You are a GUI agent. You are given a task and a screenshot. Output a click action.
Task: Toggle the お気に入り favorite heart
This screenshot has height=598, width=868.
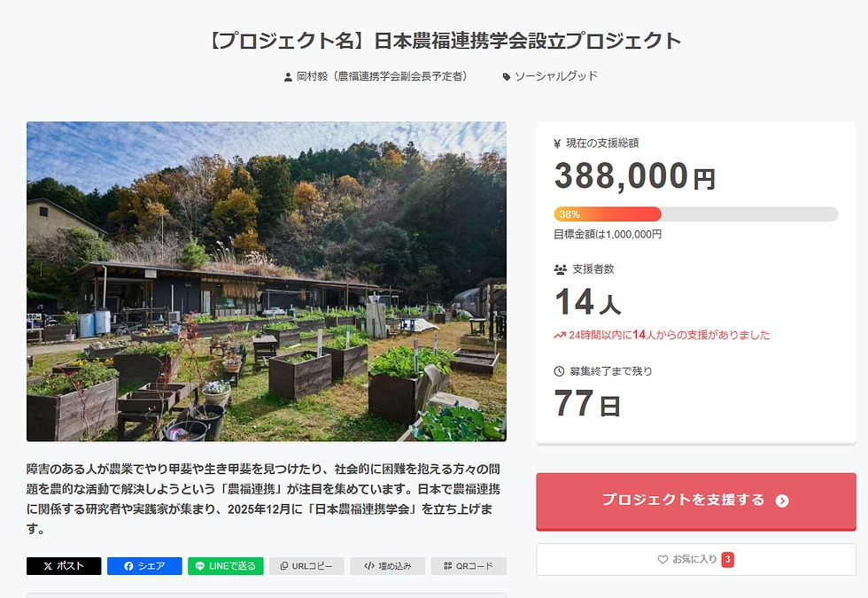663,559
